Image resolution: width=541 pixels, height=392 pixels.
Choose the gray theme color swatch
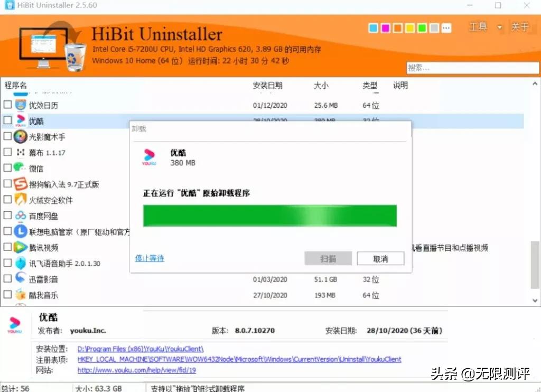434,28
